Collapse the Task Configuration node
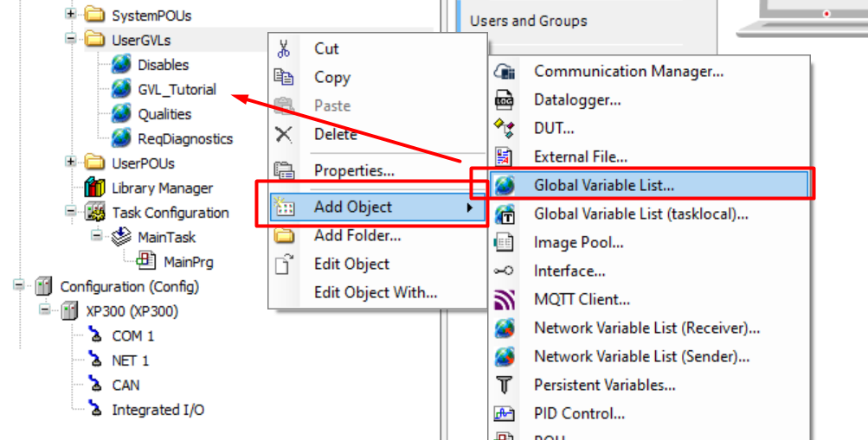The width and height of the screenshot is (868, 440). 70,212
